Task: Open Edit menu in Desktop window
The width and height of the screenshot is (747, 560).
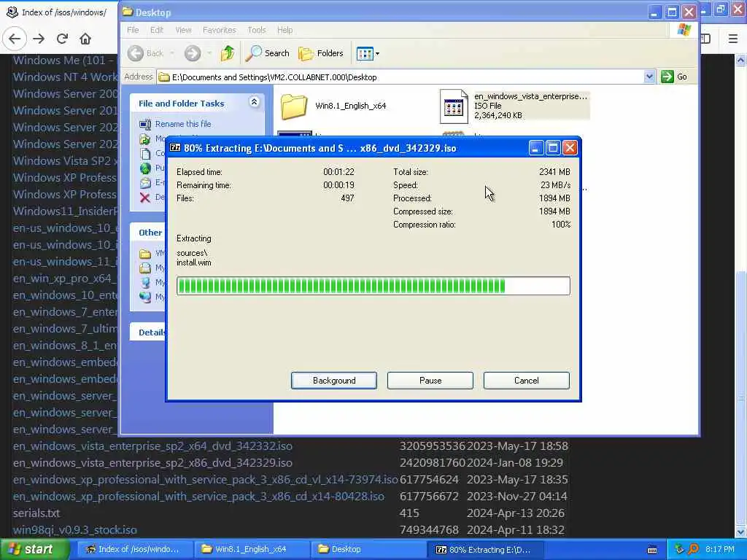Action: point(157,30)
